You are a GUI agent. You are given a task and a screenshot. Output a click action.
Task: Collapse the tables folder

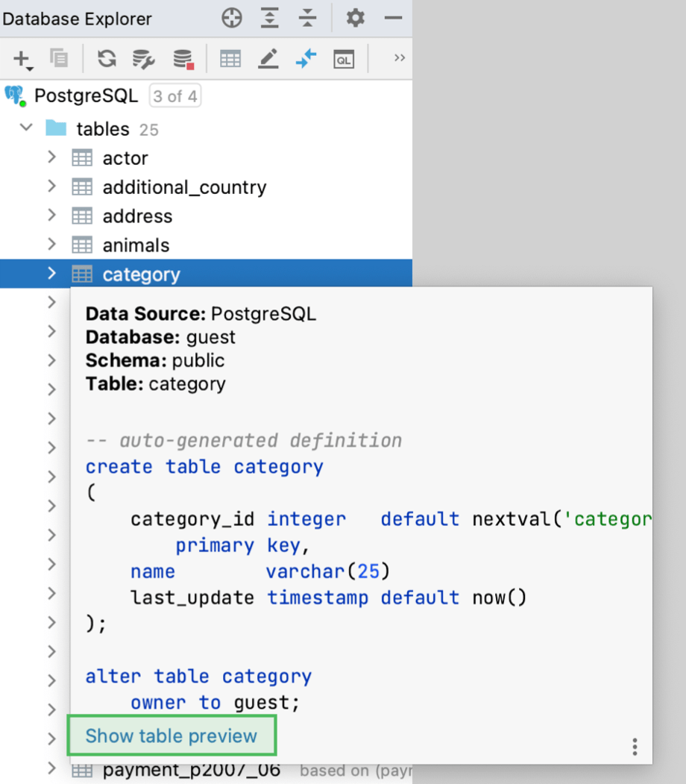click(x=25, y=128)
